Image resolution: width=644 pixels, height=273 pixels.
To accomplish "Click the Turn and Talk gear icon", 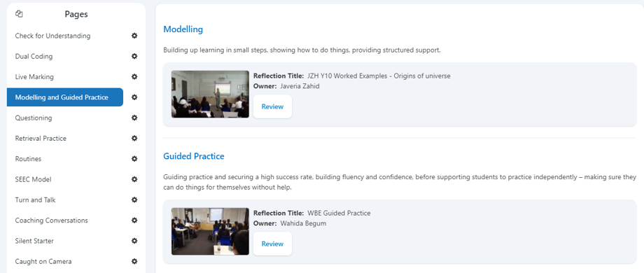I will [134, 200].
